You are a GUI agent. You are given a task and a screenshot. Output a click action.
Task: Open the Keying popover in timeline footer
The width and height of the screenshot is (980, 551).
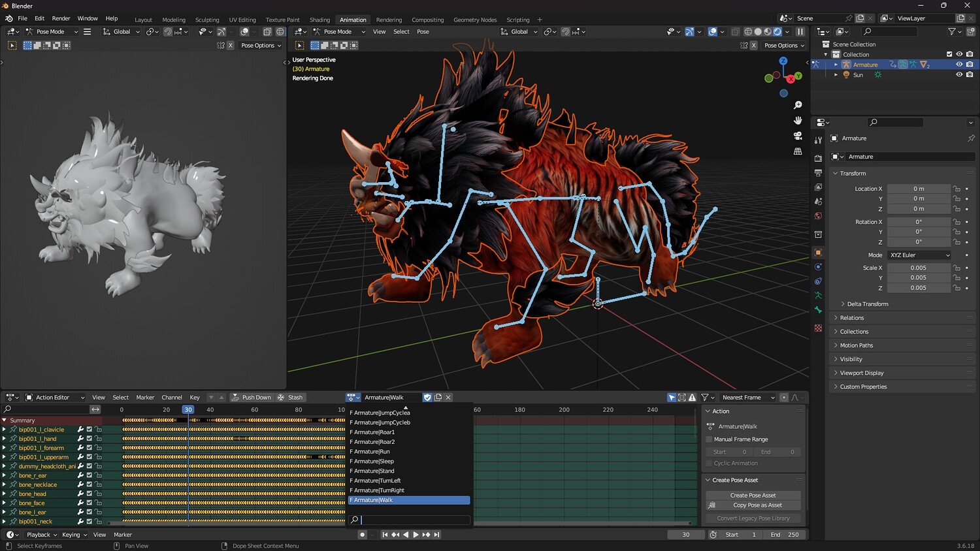pyautogui.click(x=74, y=535)
